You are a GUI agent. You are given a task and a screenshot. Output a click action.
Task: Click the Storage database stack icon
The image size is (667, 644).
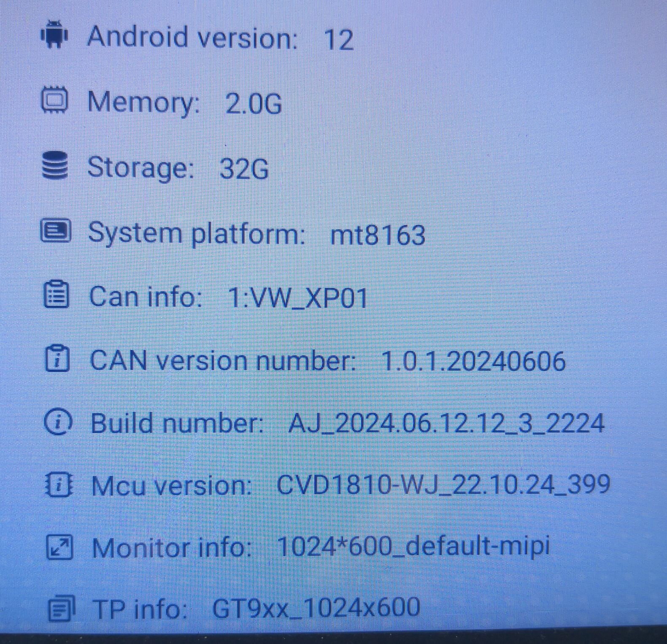click(55, 165)
